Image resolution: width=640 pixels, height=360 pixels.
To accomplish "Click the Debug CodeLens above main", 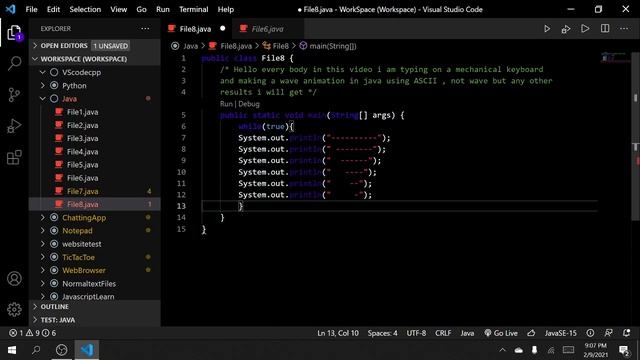I will (249, 104).
